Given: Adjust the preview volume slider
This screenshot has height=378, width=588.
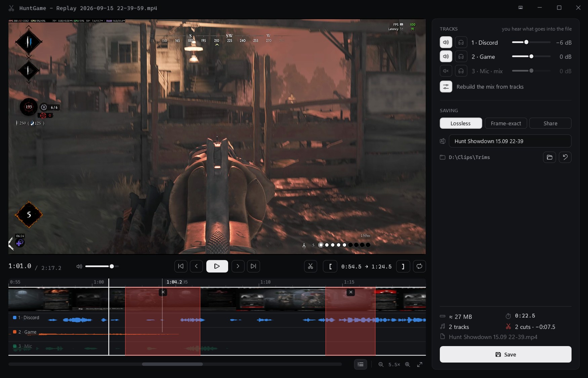Looking at the screenshot, I should [x=102, y=266].
